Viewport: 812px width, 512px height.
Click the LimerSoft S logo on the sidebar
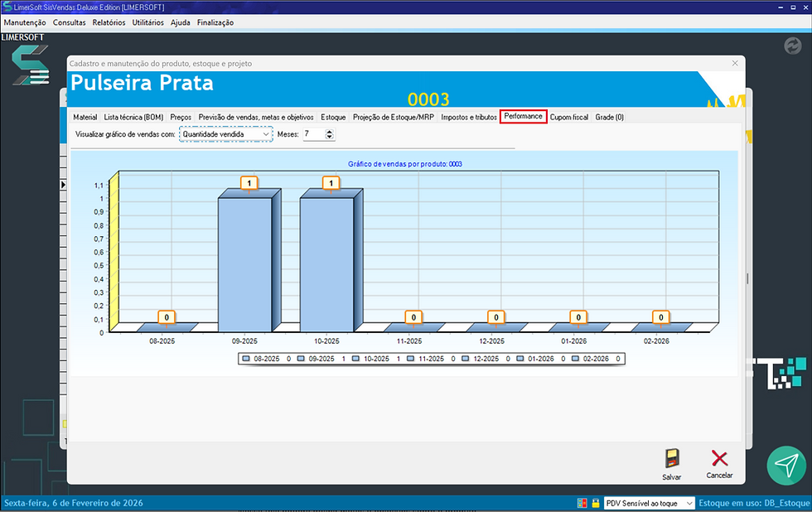pyautogui.click(x=31, y=65)
